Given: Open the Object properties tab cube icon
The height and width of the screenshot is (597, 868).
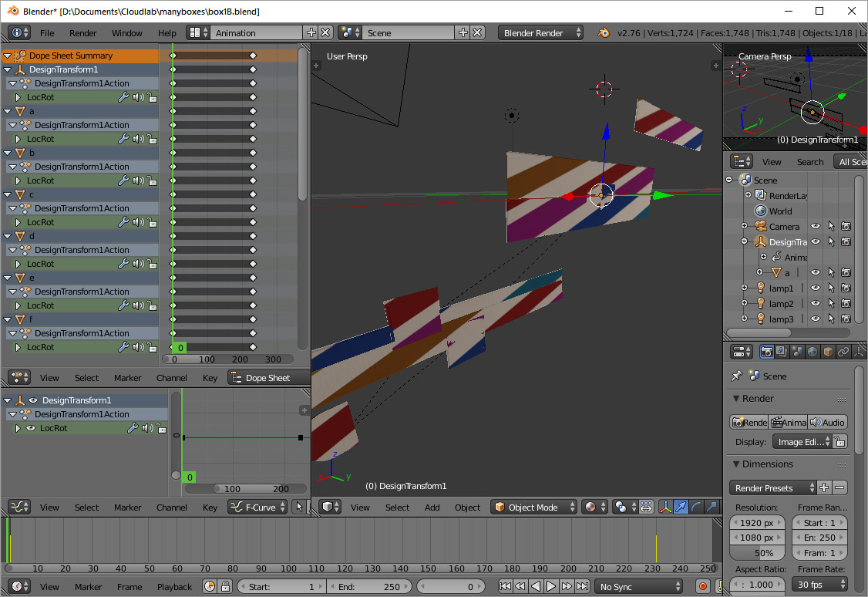Looking at the screenshot, I should [x=829, y=352].
